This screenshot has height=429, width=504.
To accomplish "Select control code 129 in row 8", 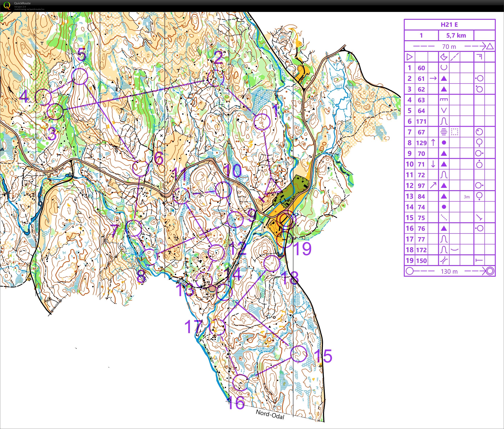I will (x=421, y=143).
